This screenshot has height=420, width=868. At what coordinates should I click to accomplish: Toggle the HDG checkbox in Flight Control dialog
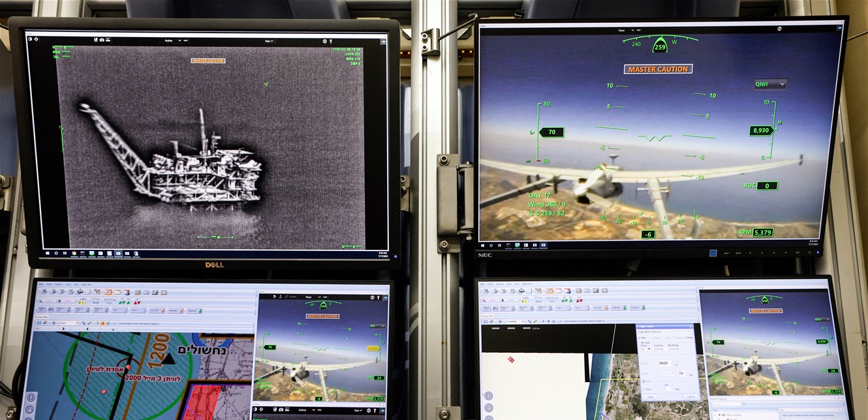(x=643, y=389)
